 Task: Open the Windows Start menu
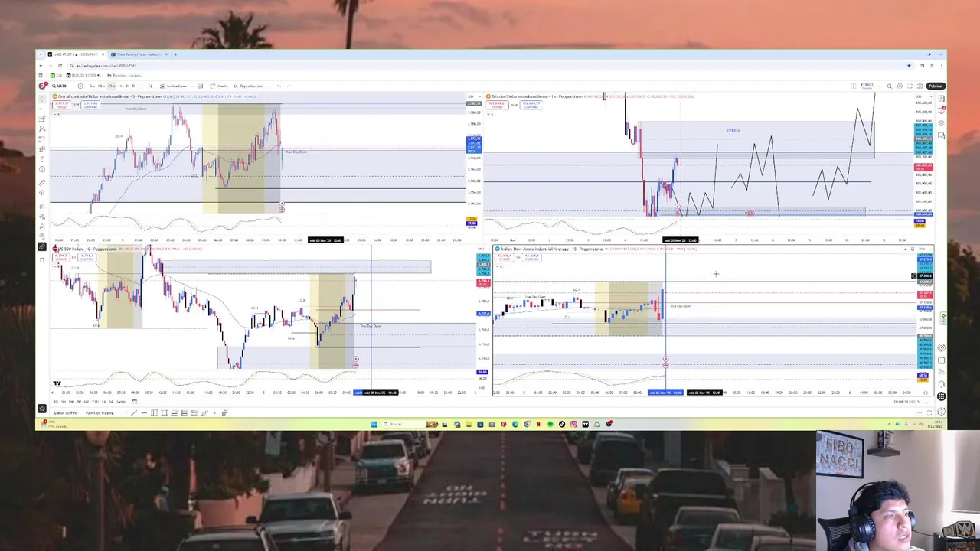[374, 424]
